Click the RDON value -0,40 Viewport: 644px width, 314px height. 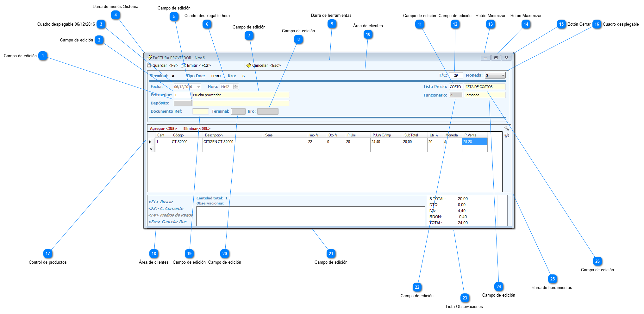coord(462,217)
